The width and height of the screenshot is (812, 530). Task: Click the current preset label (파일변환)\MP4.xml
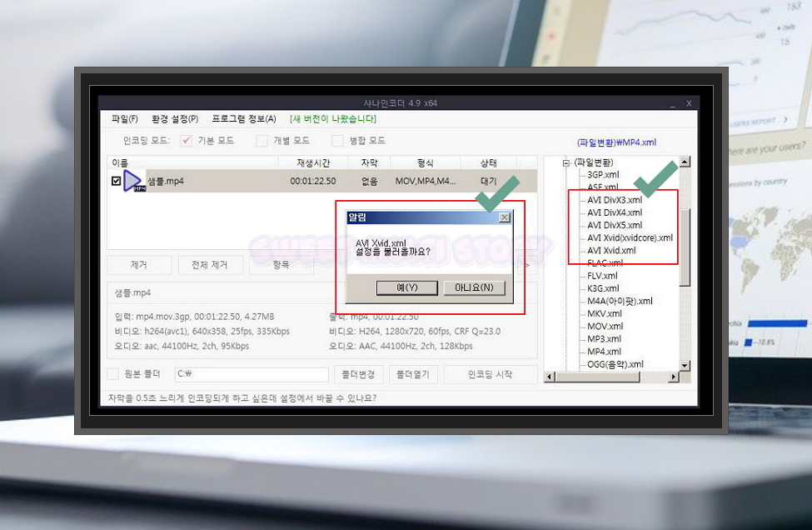click(x=616, y=142)
